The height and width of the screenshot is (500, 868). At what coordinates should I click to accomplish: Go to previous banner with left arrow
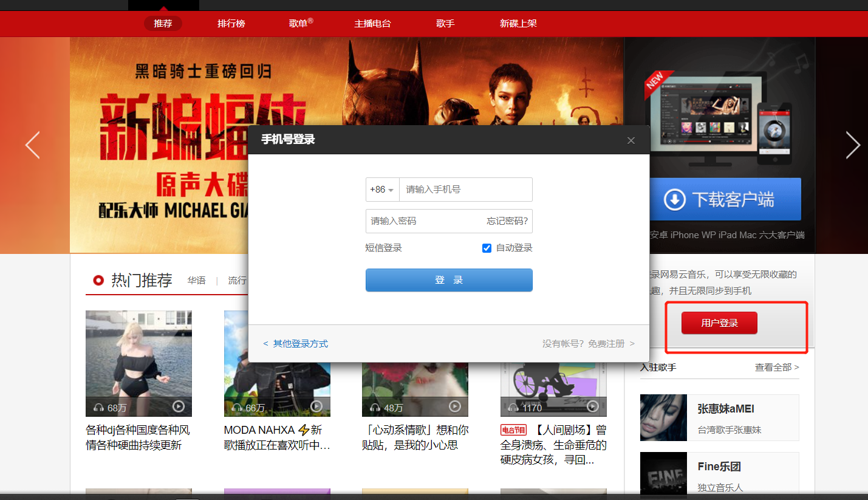click(32, 145)
